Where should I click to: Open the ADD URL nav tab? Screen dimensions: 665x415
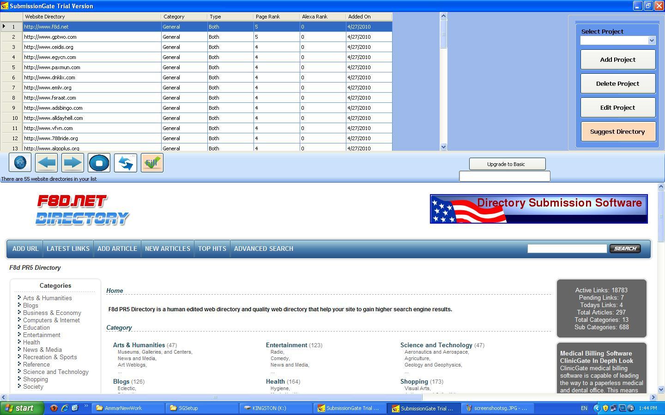click(25, 248)
